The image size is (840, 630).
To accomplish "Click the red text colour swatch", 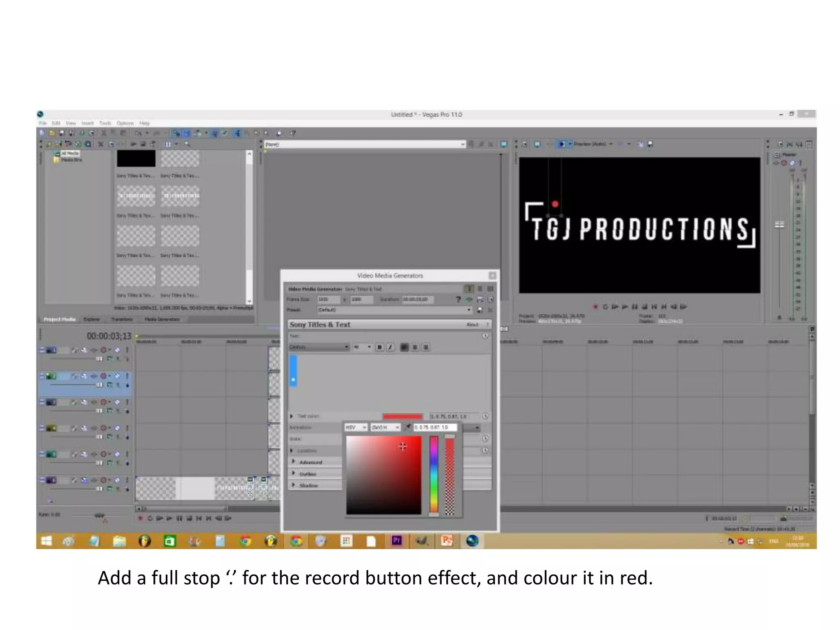I will coord(402,416).
